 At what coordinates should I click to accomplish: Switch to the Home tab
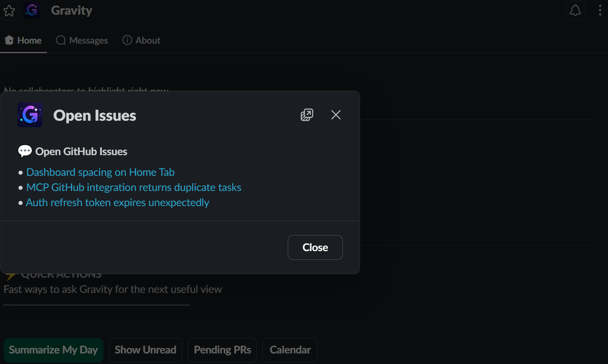[x=23, y=40]
